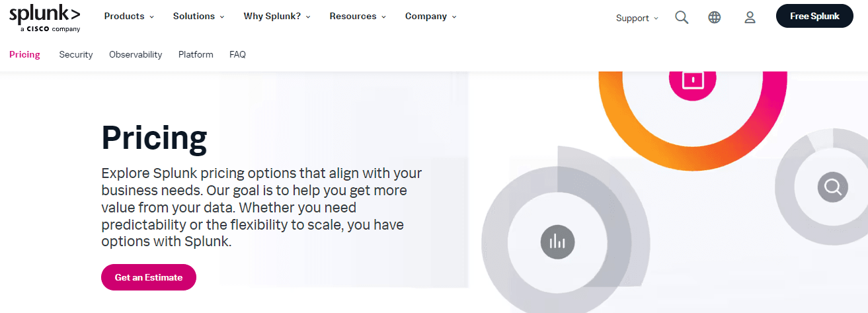868x313 pixels.
Task: Open the Platform tab
Action: click(196, 54)
